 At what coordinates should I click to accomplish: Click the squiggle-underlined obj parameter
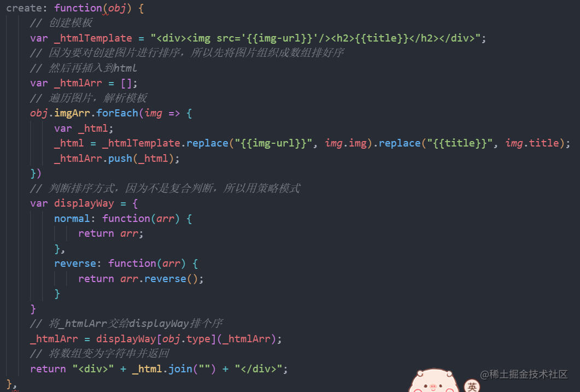[x=117, y=8]
